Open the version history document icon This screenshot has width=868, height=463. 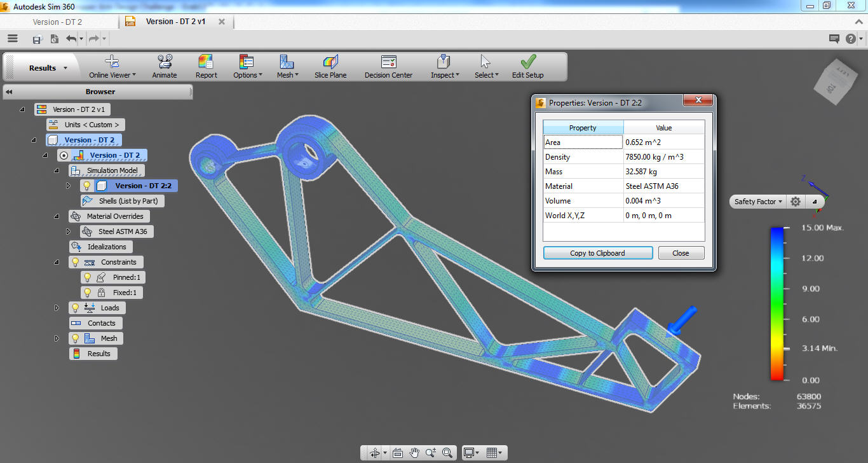pos(54,39)
